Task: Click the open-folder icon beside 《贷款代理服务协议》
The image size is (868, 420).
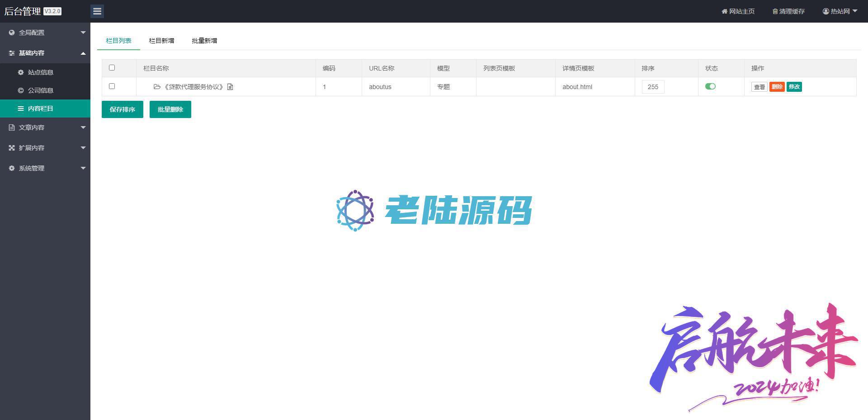Action: point(157,87)
